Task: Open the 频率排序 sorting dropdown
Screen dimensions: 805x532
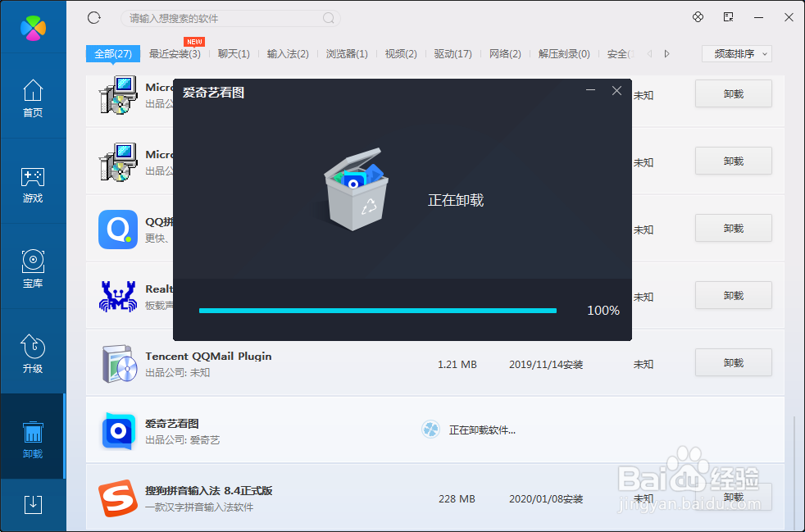Action: tap(735, 53)
